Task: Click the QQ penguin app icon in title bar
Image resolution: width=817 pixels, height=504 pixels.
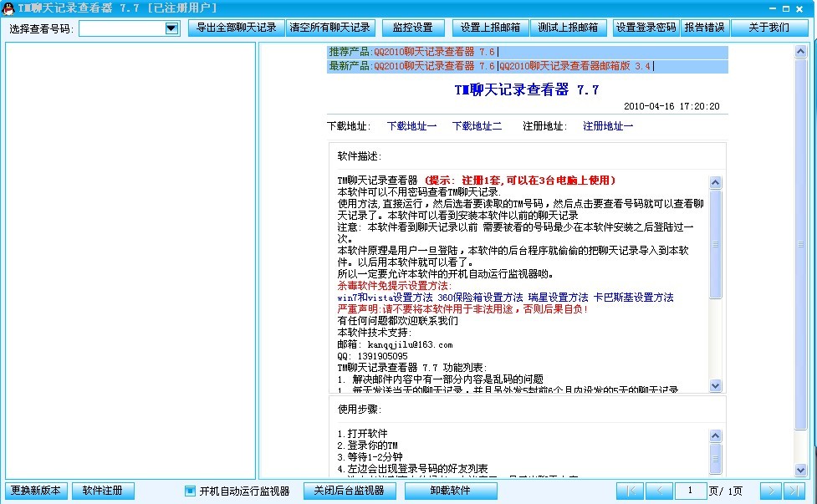Action: [8, 8]
